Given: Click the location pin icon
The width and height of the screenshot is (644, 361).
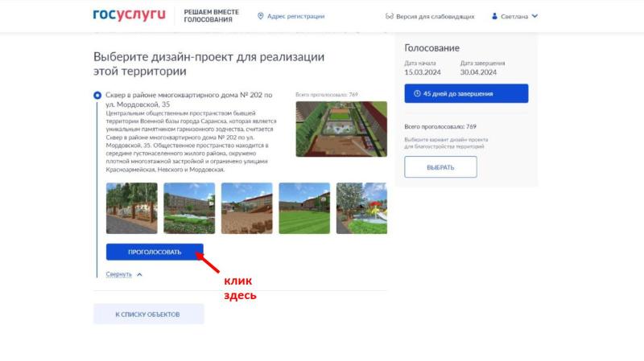Looking at the screenshot, I should pyautogui.click(x=260, y=16).
